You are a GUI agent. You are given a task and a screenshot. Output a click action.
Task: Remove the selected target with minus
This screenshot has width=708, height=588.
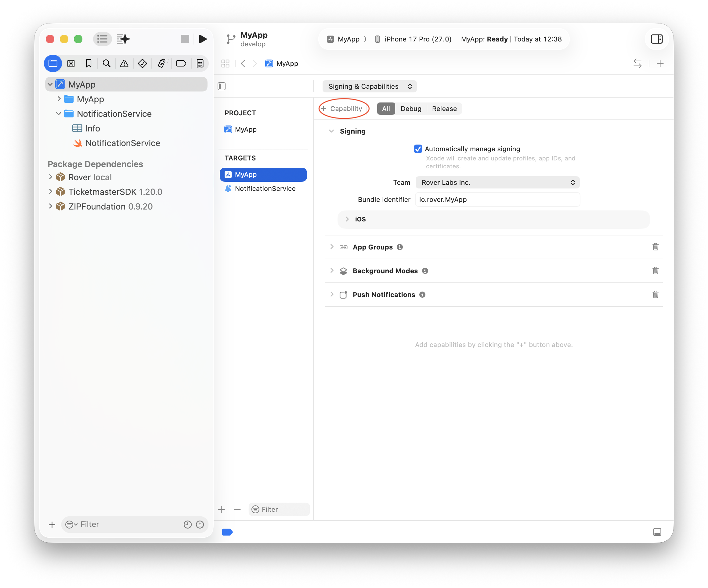point(237,510)
